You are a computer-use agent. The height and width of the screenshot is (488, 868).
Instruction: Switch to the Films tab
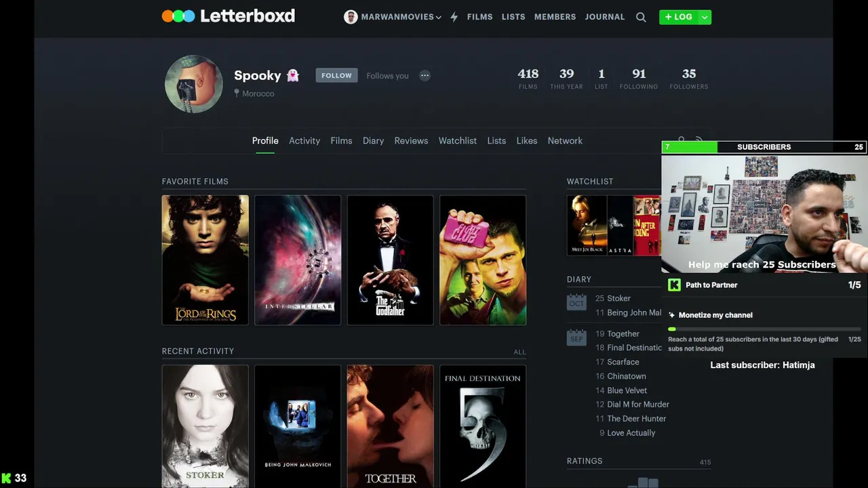point(341,141)
